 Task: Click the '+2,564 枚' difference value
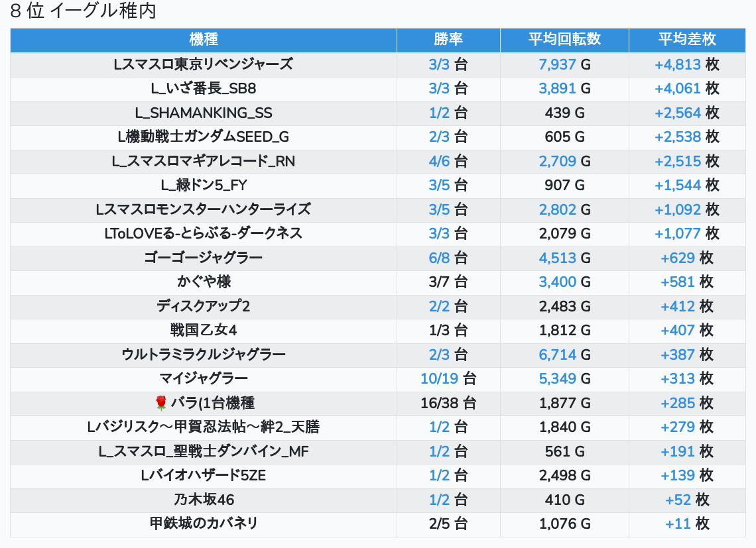coord(687,113)
